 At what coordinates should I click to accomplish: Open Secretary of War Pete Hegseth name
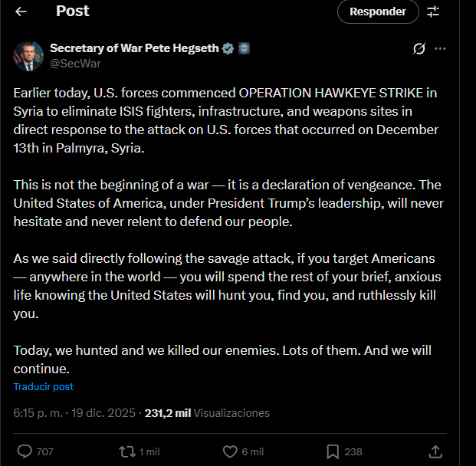coord(134,48)
